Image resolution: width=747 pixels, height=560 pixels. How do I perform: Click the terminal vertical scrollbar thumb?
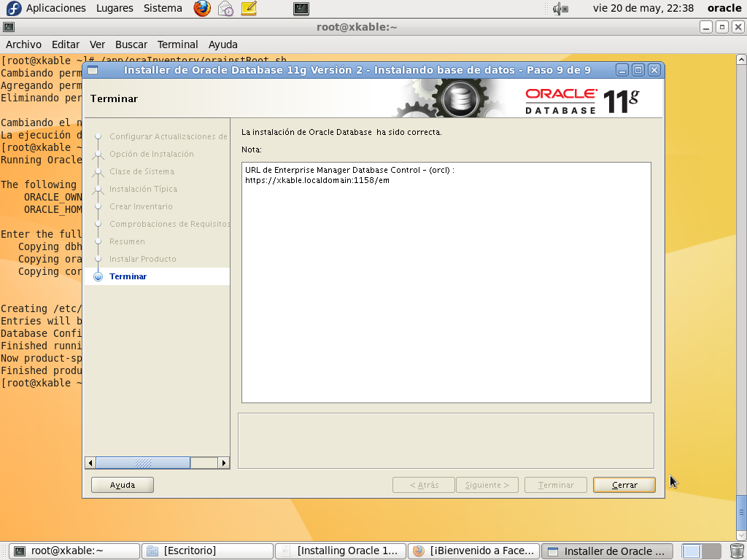point(741,512)
